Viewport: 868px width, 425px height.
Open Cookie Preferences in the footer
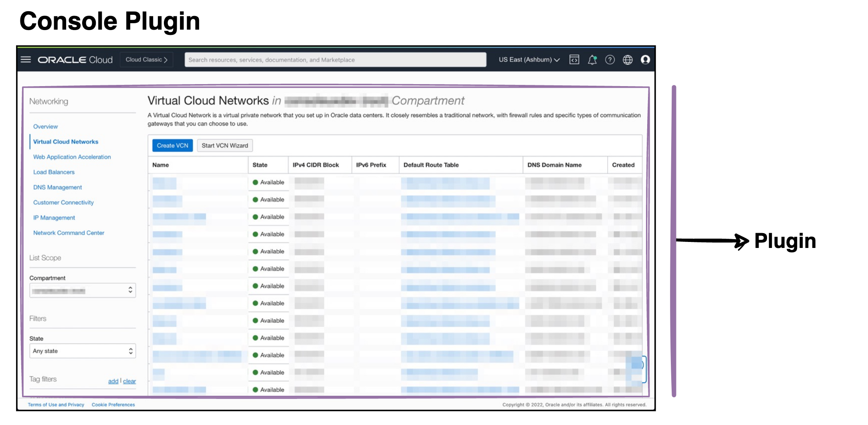click(113, 405)
